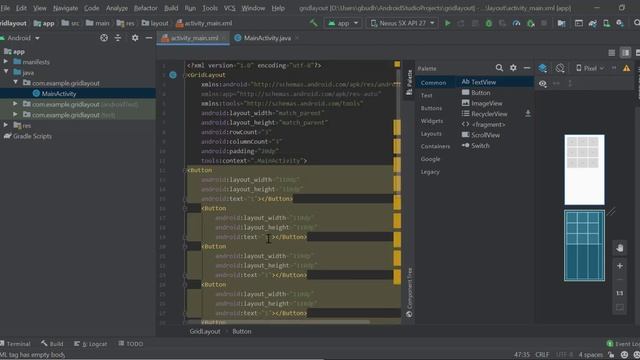Switch to the MainActivity.java tab
Image resolution: width=640 pixels, height=360 pixels.
[267, 38]
